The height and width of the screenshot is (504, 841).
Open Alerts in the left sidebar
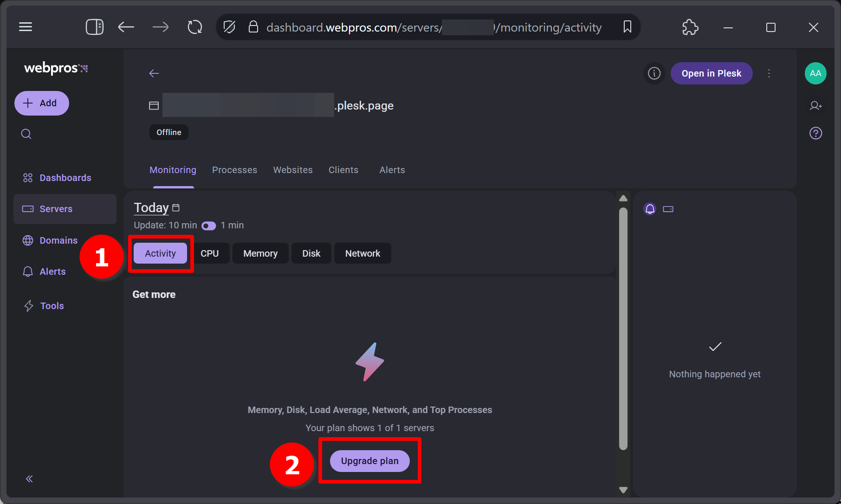[44, 271]
